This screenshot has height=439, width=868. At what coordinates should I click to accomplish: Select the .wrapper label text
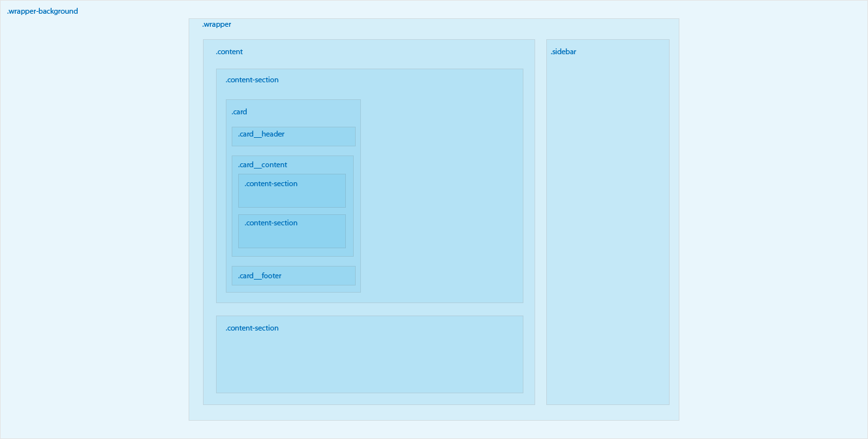(x=217, y=25)
